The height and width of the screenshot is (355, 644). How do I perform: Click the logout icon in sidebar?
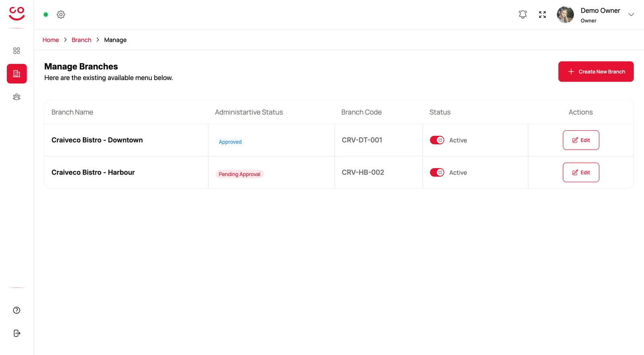point(17,333)
